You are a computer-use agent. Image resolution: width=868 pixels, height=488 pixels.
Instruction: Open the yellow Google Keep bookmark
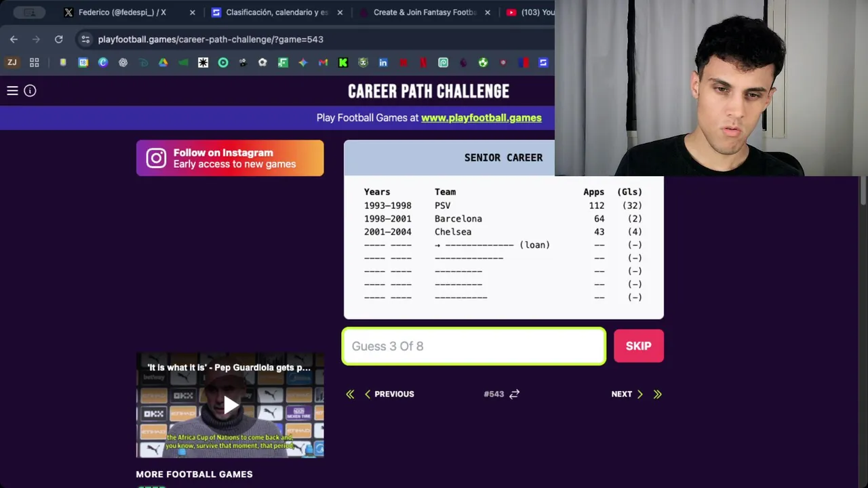tap(63, 62)
